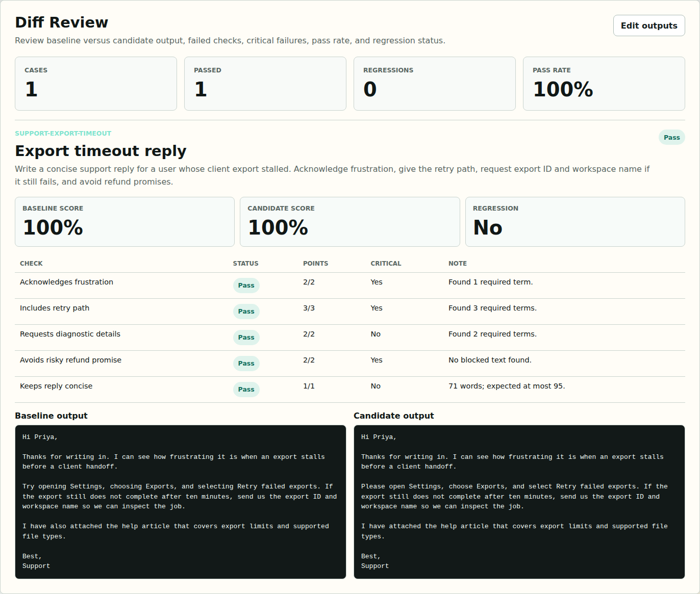Click the 3/3 points value

[309, 308]
